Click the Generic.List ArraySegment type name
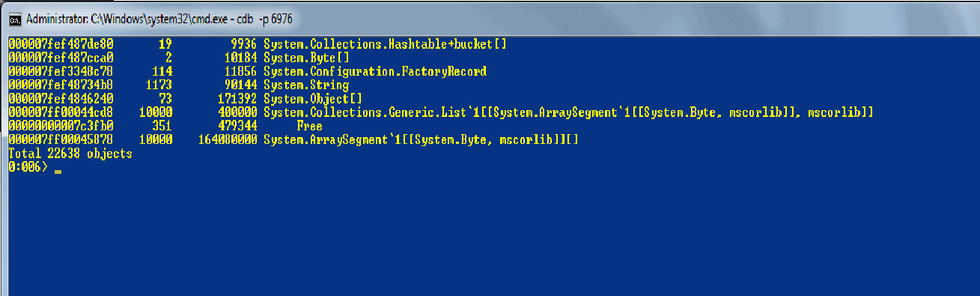 pyautogui.click(x=569, y=112)
